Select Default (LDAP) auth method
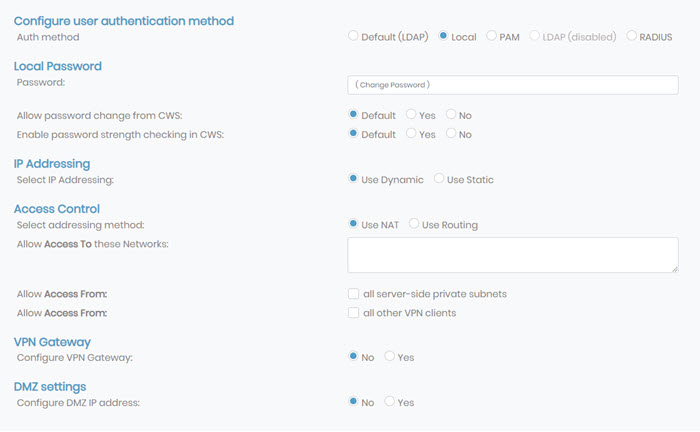This screenshot has height=432, width=700. (353, 36)
